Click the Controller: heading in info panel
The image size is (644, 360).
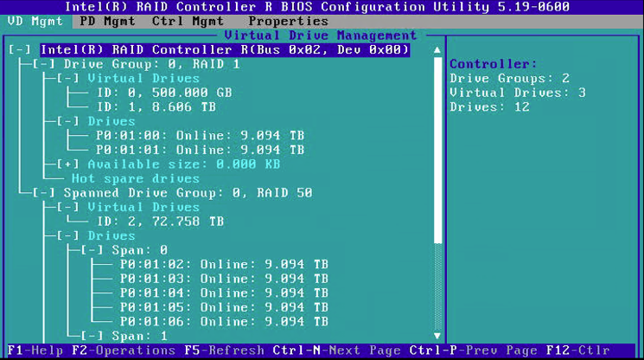coord(494,64)
